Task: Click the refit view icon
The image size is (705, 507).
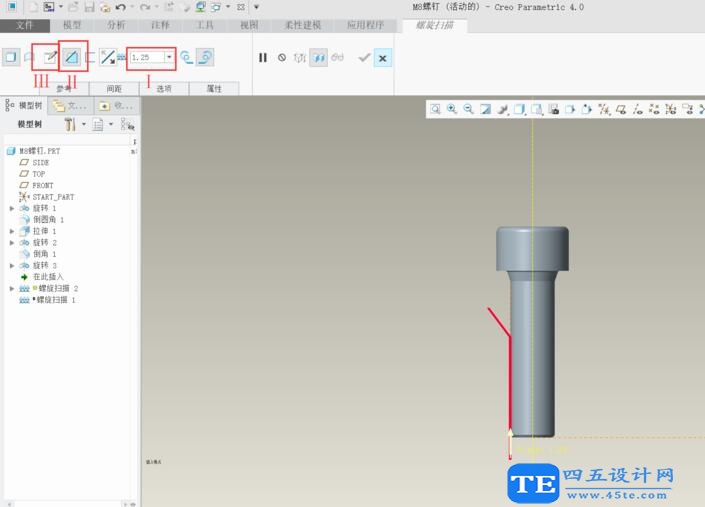Action: pos(435,109)
